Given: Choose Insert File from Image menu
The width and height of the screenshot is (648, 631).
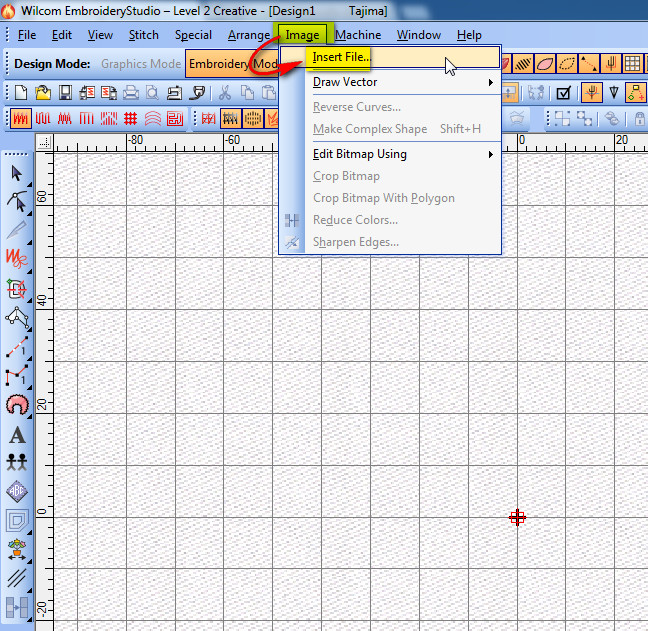Looking at the screenshot, I should [x=390, y=57].
